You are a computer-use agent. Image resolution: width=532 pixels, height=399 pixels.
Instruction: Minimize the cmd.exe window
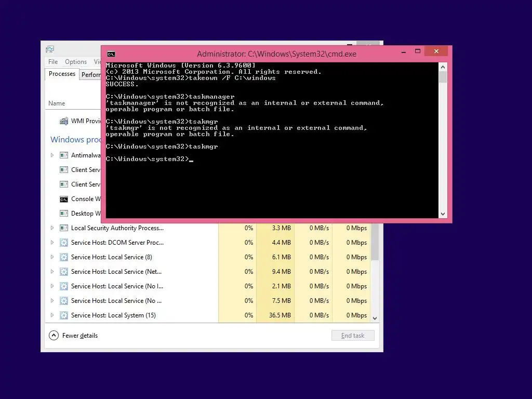click(x=403, y=51)
